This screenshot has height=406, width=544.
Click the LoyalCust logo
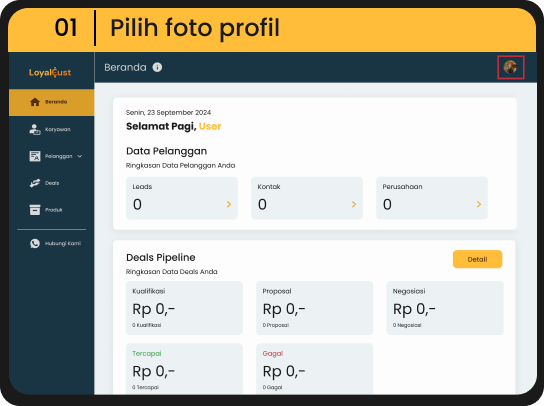[50, 72]
